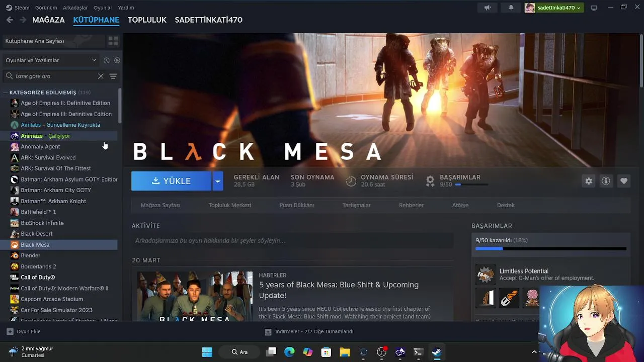The image size is (644, 362).
Task: Open File Explorer from taskbar
Action: [345, 352]
